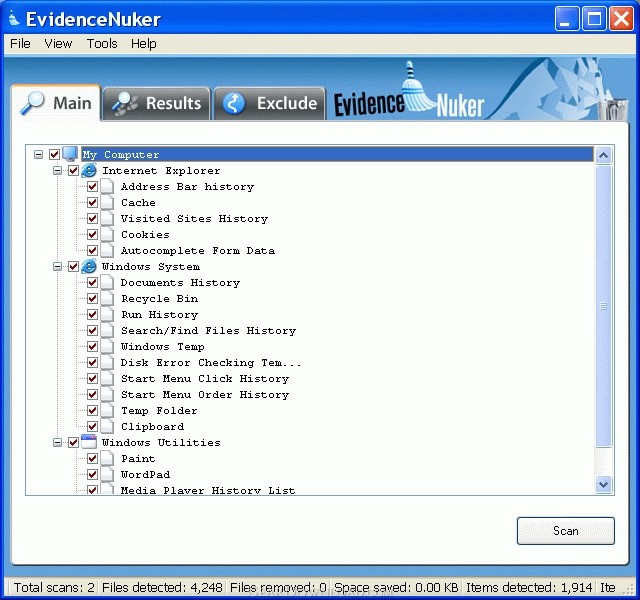
Task: Click the Address Bar history page icon
Action: point(107,187)
